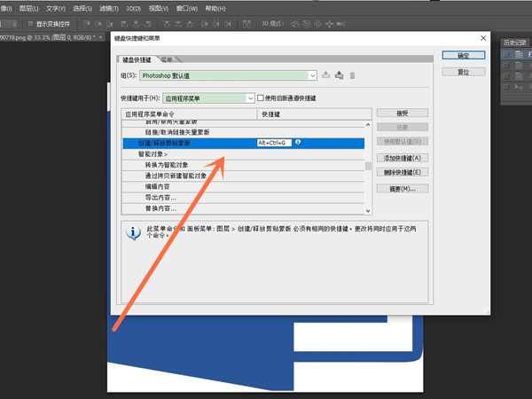Toggle first history state snapshot box
Viewport: 532px width, 399px height.
505,55
